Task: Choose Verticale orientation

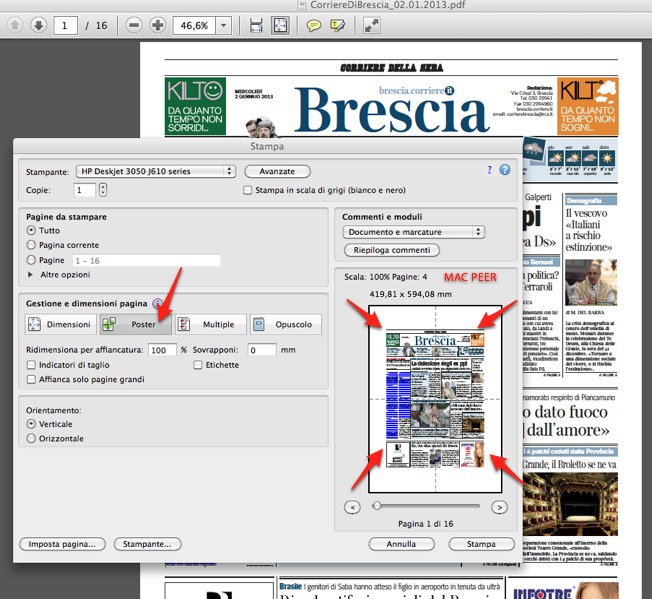Action: [31, 424]
